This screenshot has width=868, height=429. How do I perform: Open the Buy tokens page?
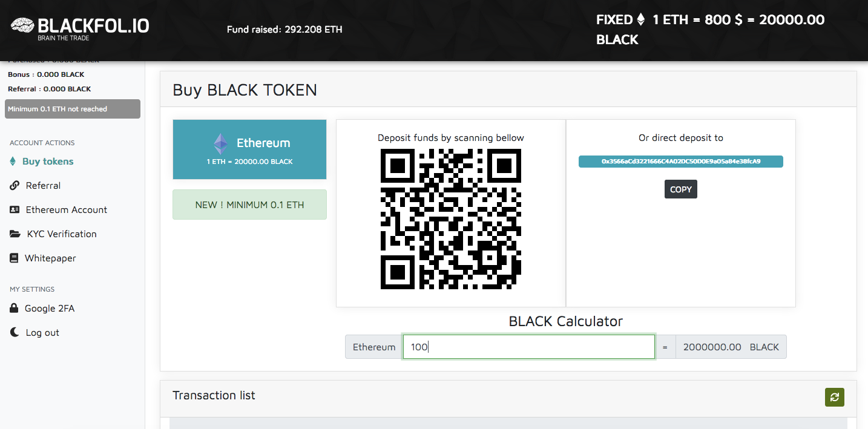coord(48,162)
